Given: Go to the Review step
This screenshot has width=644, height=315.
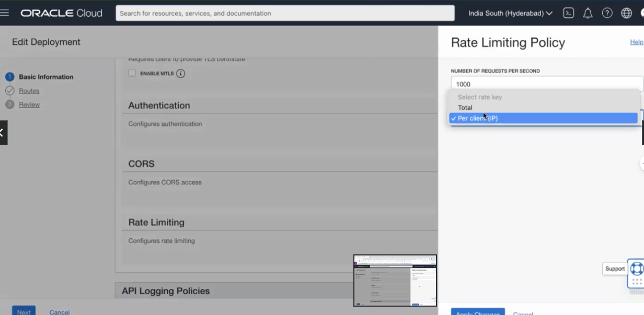Looking at the screenshot, I should point(29,104).
